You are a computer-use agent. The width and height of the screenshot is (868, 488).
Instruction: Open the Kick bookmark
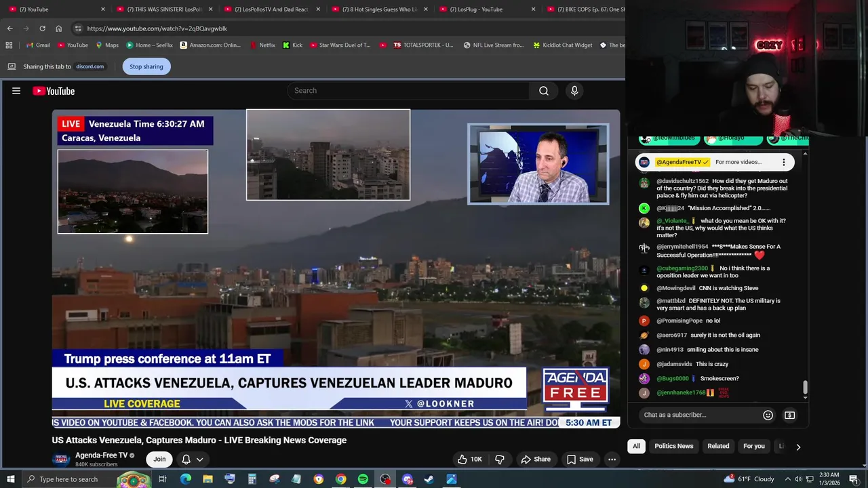tap(292, 45)
